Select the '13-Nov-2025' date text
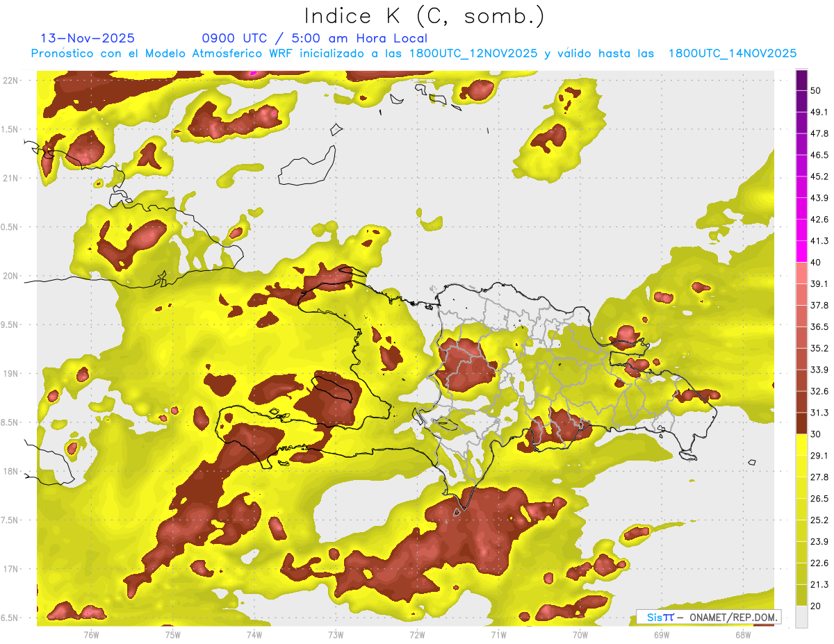Viewport: 834px width, 644px height. point(88,38)
